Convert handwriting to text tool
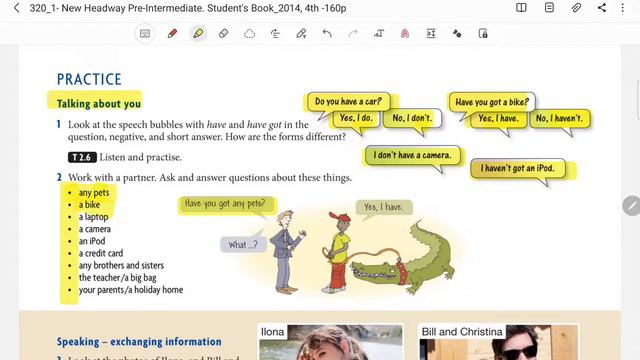 (x=379, y=33)
